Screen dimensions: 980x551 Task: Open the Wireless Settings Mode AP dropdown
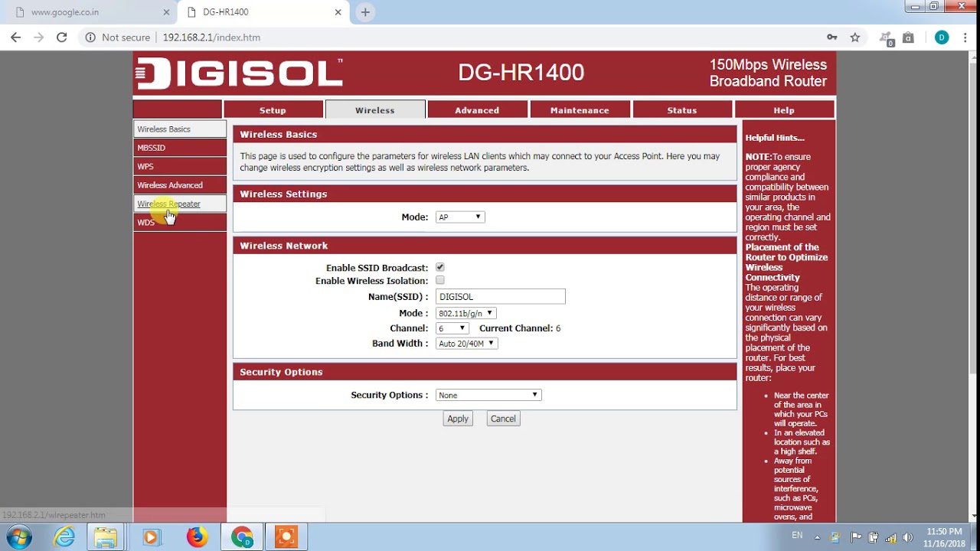tap(460, 217)
